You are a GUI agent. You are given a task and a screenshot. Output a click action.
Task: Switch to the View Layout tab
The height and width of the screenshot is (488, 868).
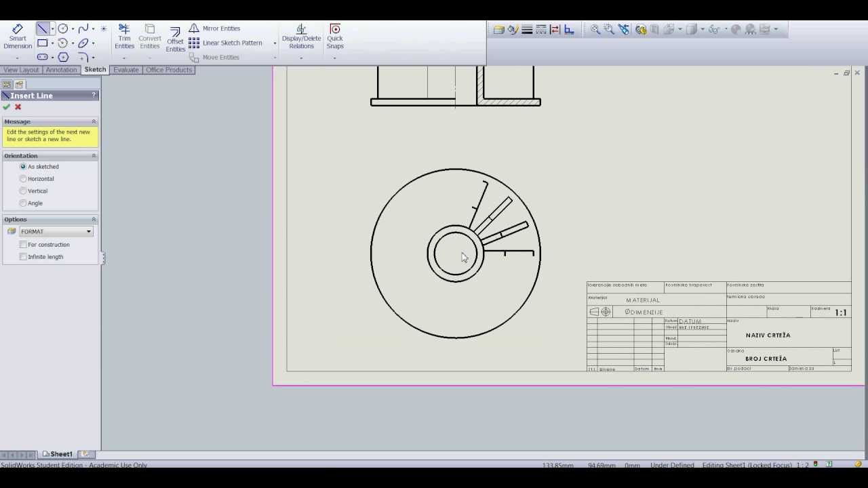tap(20, 70)
